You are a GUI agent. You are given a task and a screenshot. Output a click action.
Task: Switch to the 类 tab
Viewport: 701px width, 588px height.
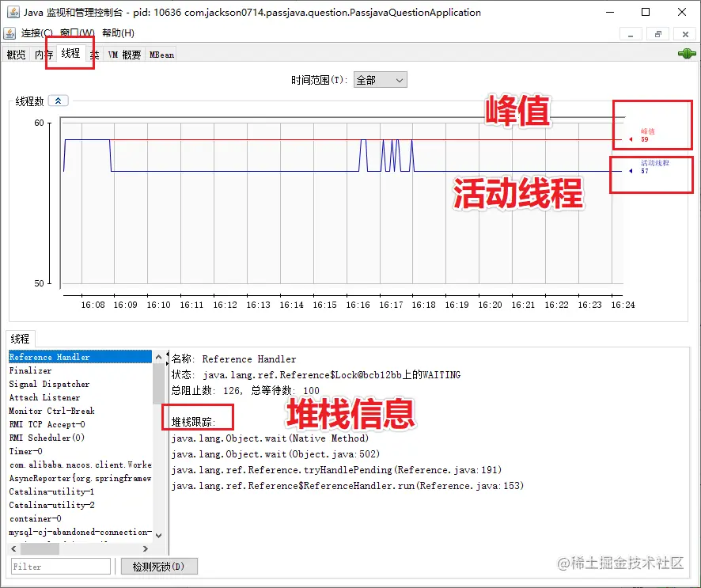click(94, 55)
